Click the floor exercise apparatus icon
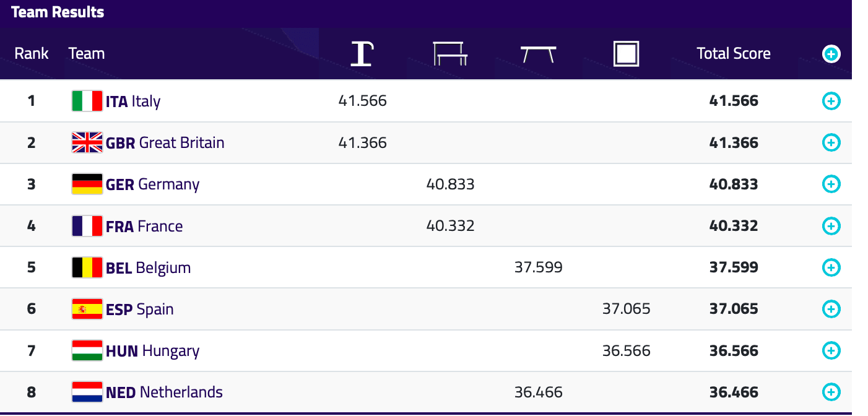 coord(626,54)
